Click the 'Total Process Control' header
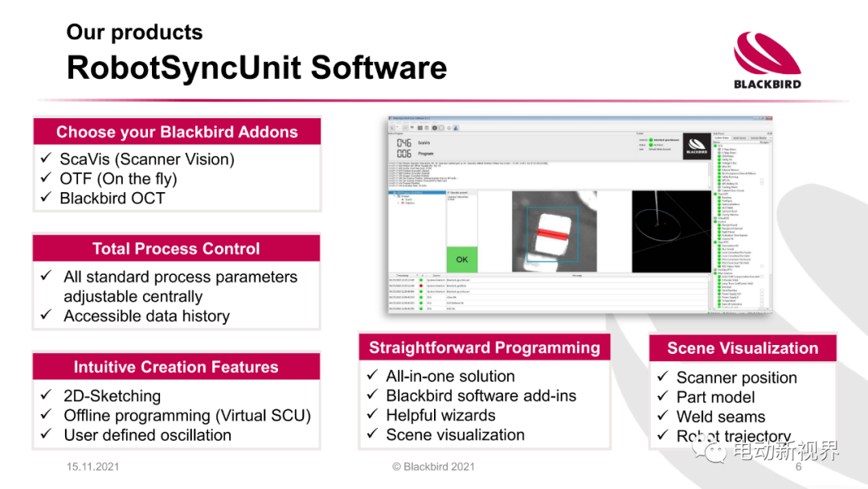 (x=176, y=249)
